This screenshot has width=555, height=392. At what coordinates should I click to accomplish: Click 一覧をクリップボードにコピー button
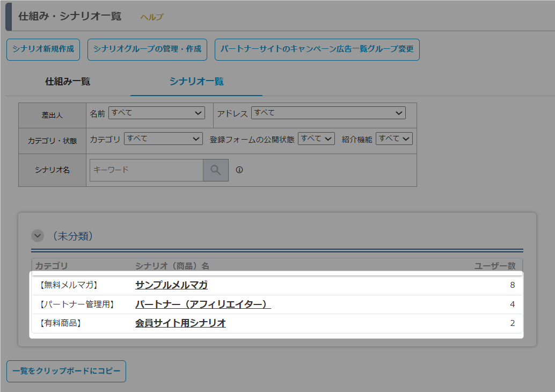(66, 371)
